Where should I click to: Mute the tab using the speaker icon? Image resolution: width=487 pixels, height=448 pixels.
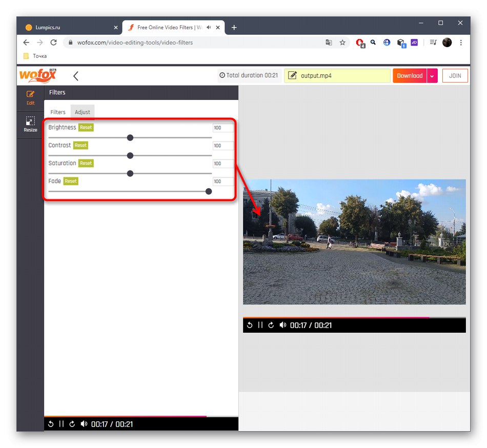click(x=209, y=27)
